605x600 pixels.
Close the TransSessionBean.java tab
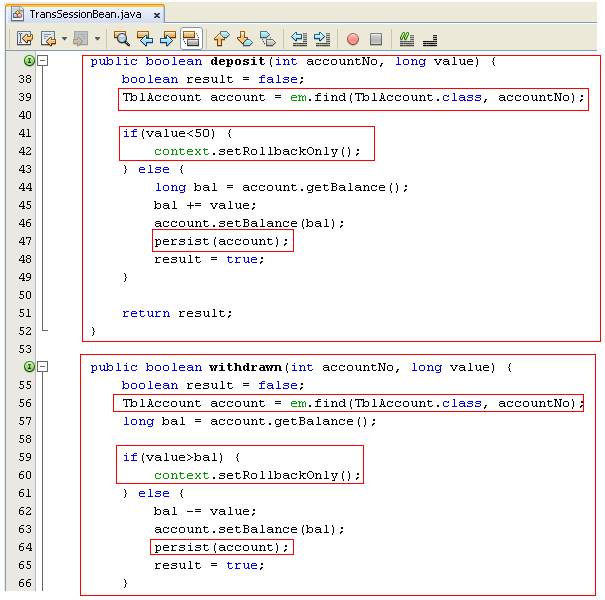[x=157, y=15]
